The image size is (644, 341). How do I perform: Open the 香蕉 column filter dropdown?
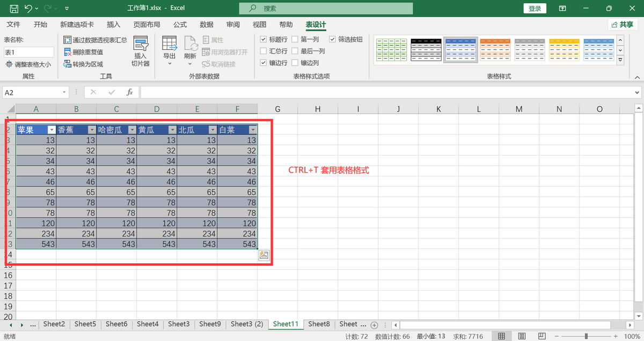pyautogui.click(x=91, y=130)
